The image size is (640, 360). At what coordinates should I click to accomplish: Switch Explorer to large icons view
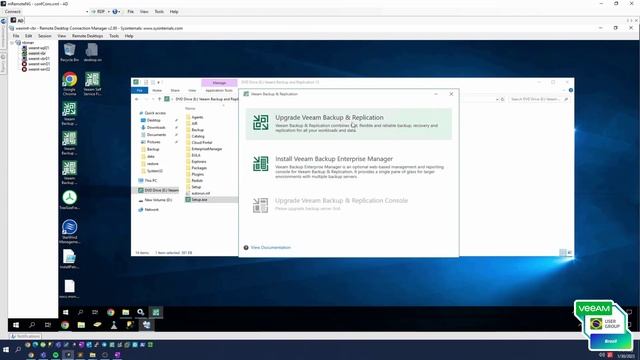pyautogui.click(x=569, y=253)
